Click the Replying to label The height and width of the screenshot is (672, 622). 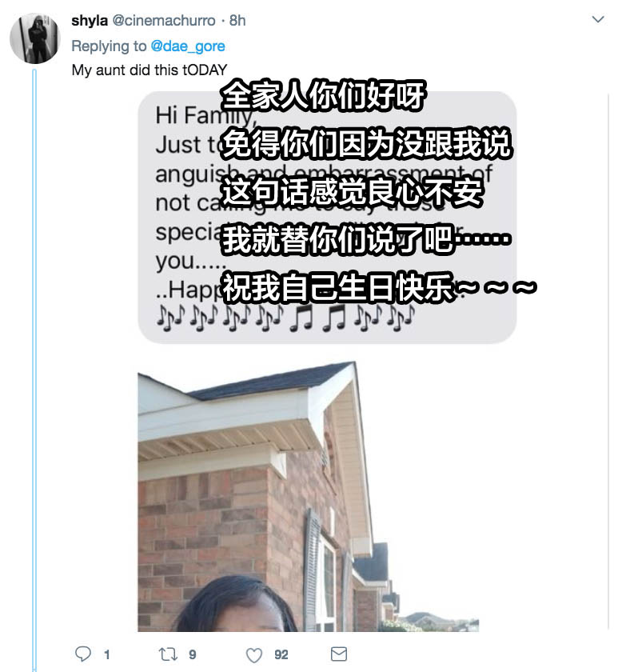click(x=109, y=46)
